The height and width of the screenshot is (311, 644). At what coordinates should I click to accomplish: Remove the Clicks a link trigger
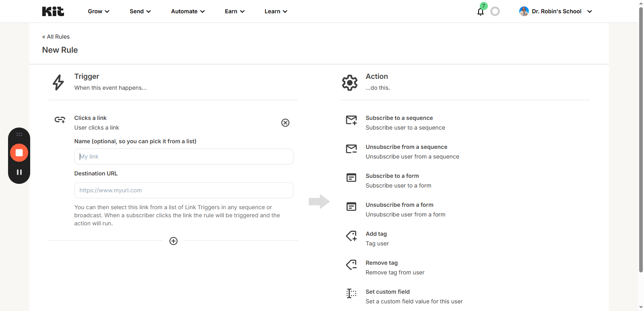285,123
